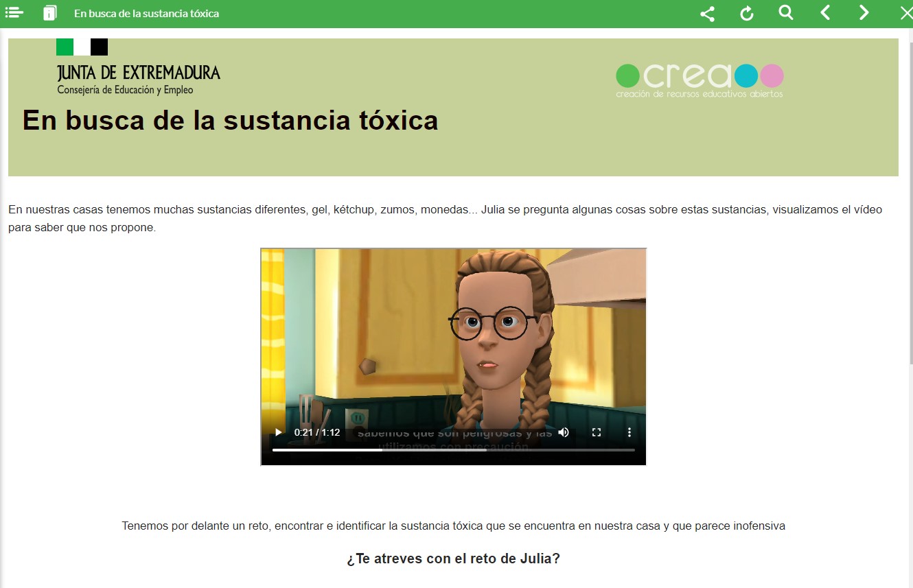Image resolution: width=913 pixels, height=588 pixels.
Task: Open the video more options menu
Action: 629,432
